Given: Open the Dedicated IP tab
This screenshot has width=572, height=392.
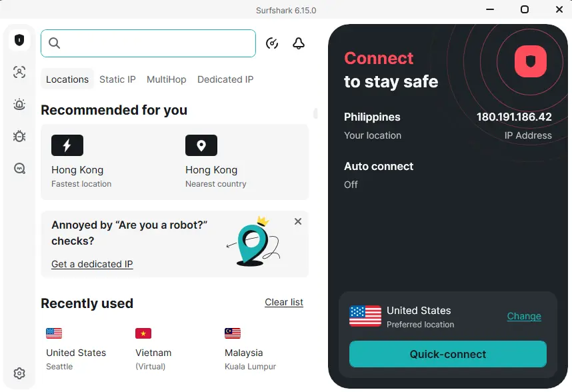Looking at the screenshot, I should coord(225,79).
